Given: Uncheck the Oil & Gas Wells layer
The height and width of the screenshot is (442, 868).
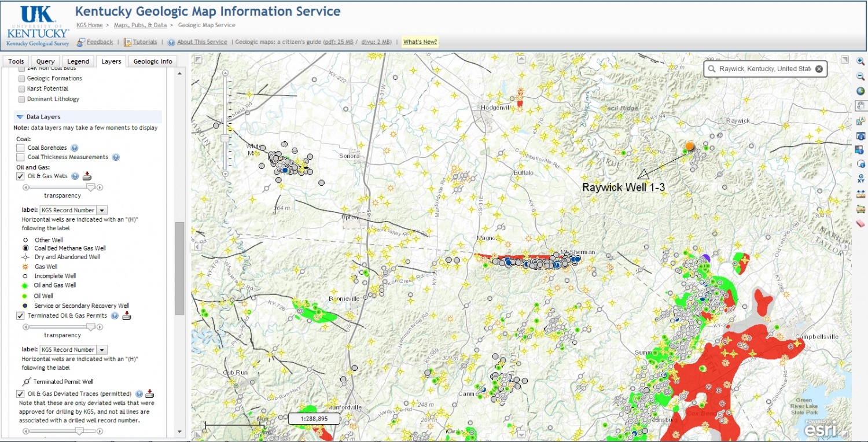Looking at the screenshot, I should (21, 176).
